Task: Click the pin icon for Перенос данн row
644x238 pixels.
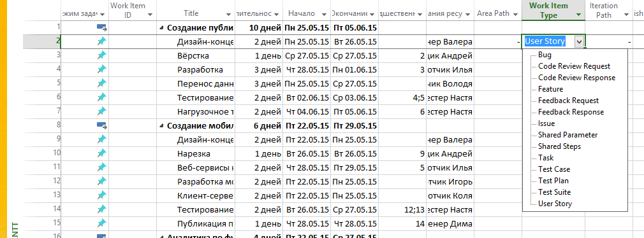Action: click(101, 83)
